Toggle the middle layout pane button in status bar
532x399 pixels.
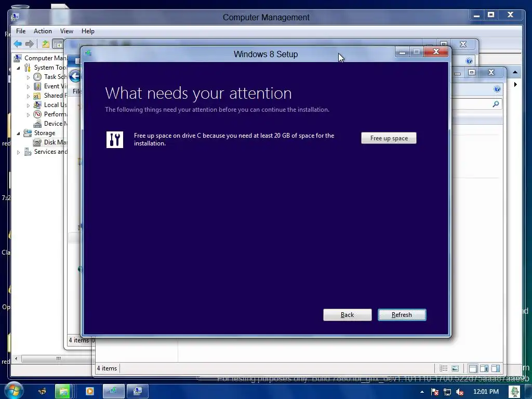point(484,368)
